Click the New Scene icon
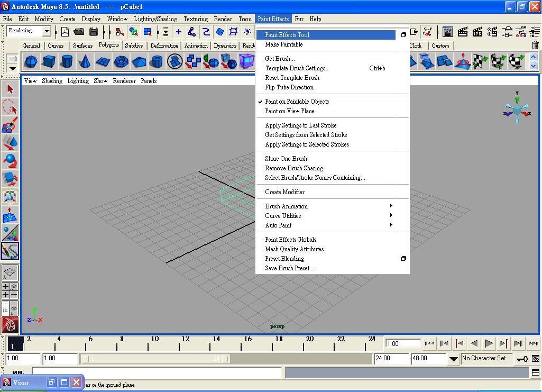Image resolution: width=542 pixels, height=392 pixels. click(x=65, y=32)
